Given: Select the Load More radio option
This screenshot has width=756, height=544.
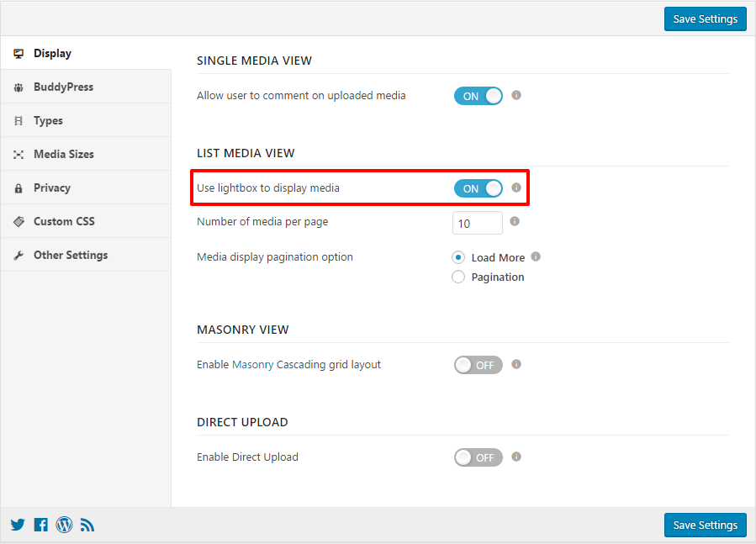Looking at the screenshot, I should pyautogui.click(x=458, y=257).
